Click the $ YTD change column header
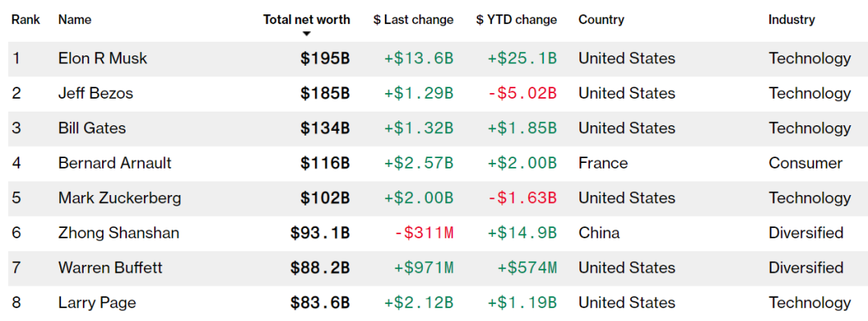This screenshot has height=321, width=868. click(x=517, y=20)
